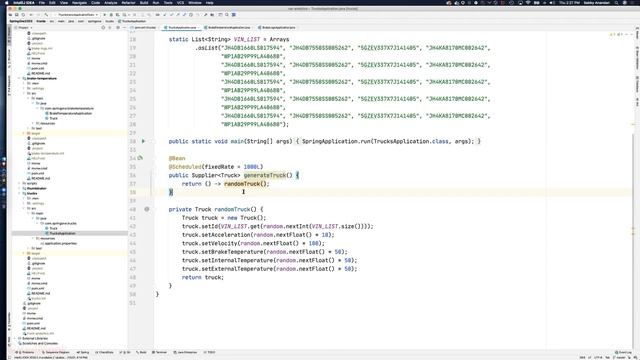Open the Build menu
This screenshot has height=360, width=640.
coord(144,2)
